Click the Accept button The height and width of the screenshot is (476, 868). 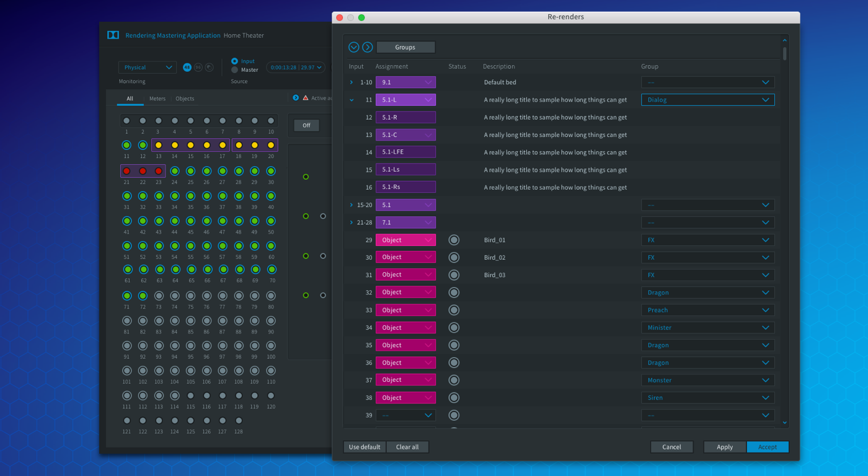tap(768, 447)
